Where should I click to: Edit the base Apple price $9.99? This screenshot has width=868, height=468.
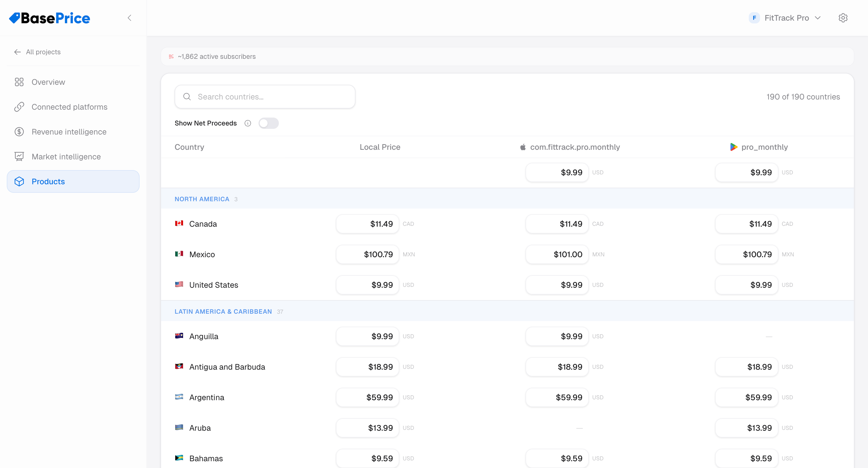click(x=557, y=172)
